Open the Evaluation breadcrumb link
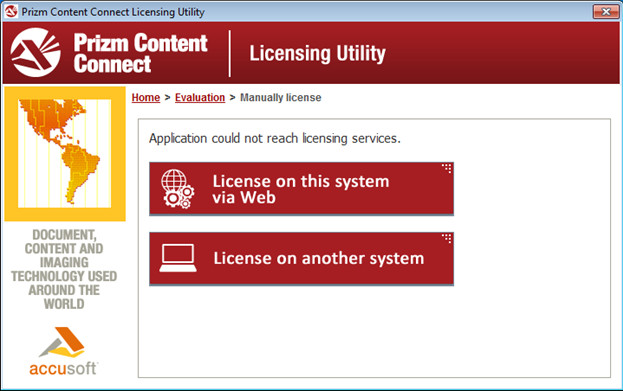623x391 pixels. pyautogui.click(x=200, y=97)
